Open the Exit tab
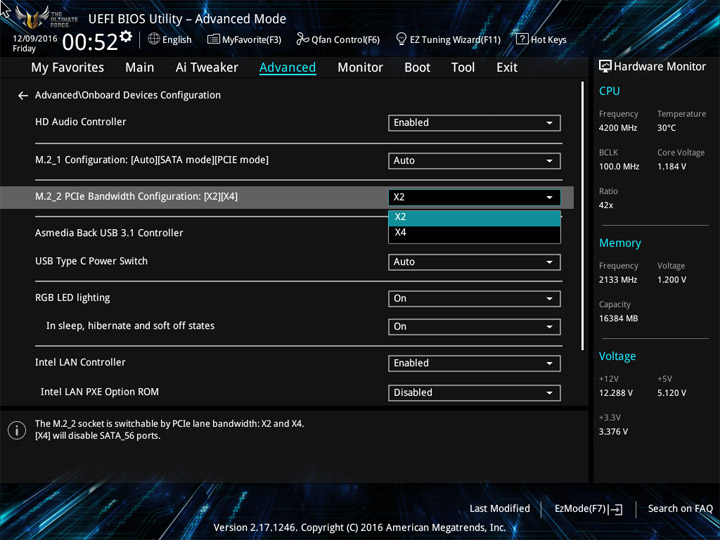Image resolution: width=720 pixels, height=540 pixels. (506, 68)
